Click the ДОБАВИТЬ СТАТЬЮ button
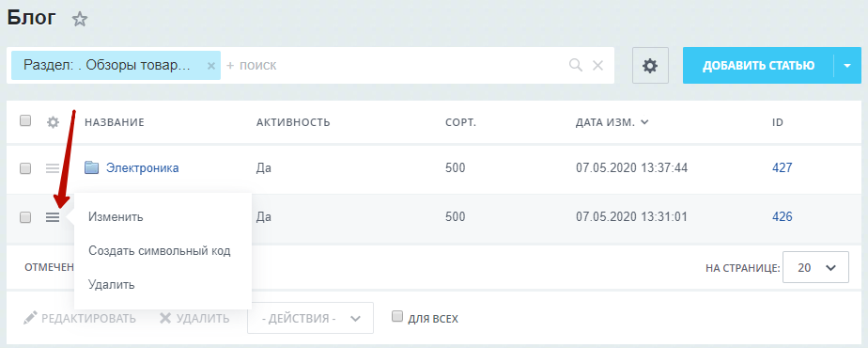 coord(758,66)
